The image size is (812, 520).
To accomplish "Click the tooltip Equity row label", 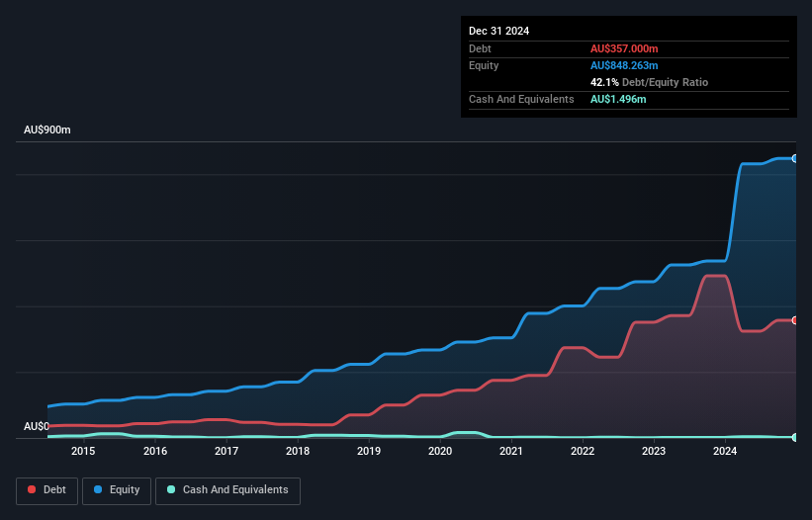I will point(484,65).
